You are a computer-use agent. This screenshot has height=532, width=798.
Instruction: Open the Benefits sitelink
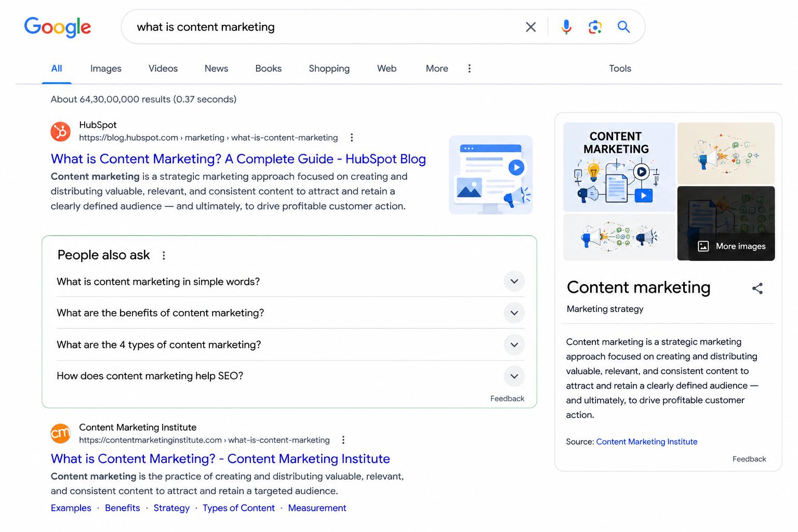[x=123, y=508]
